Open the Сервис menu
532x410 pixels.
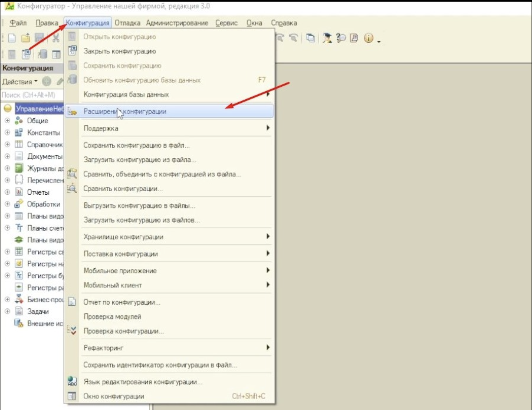pos(226,23)
